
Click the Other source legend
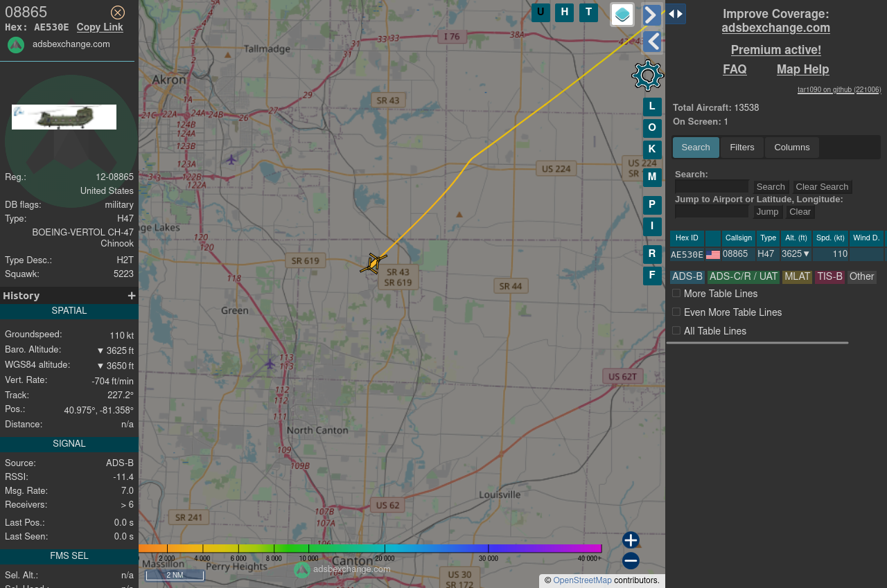tap(862, 277)
